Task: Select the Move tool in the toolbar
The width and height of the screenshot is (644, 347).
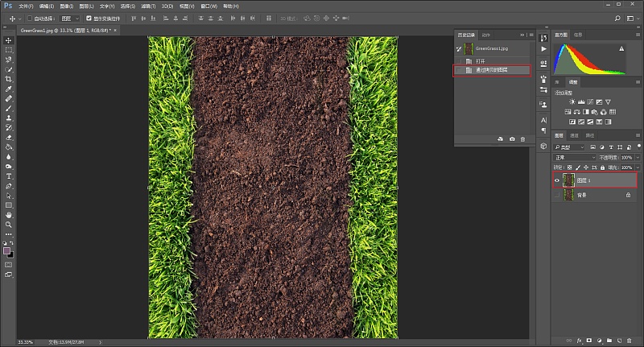Action: (9, 40)
